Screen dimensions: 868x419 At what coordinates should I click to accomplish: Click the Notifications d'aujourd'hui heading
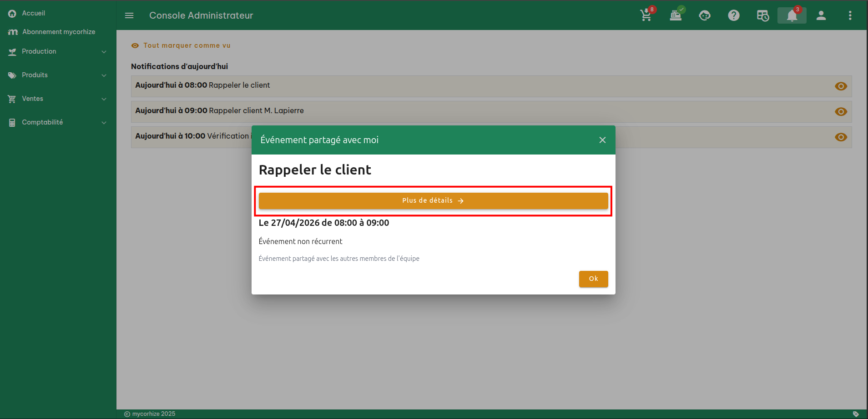coord(179,66)
